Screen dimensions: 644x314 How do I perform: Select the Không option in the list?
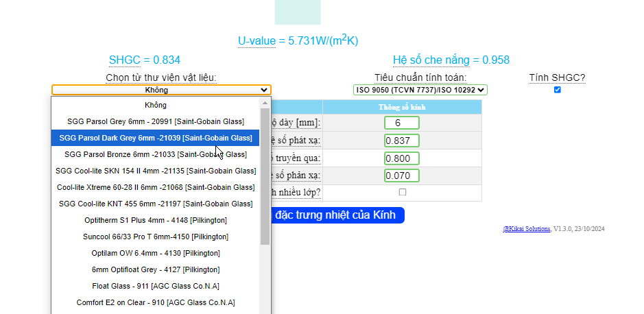click(x=156, y=105)
